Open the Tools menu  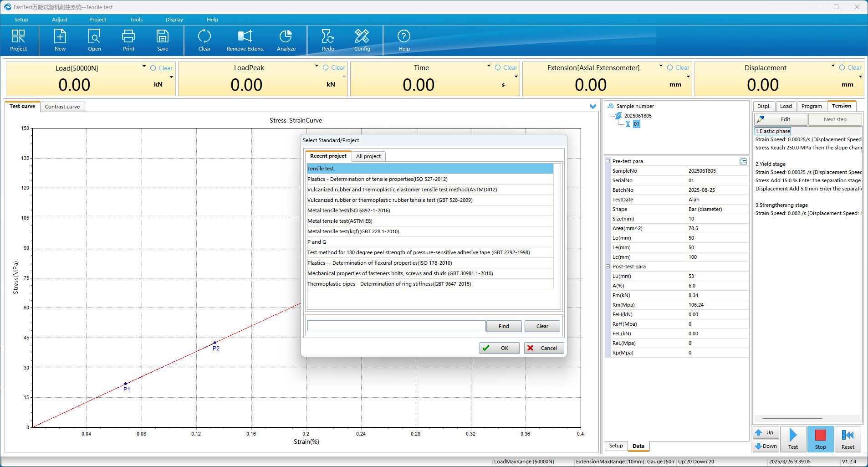[x=136, y=20]
